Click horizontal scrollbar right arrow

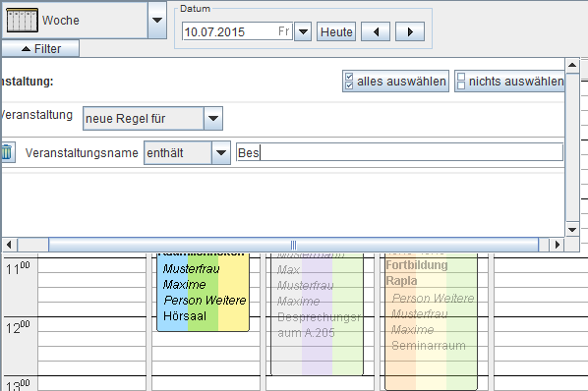[x=558, y=245]
